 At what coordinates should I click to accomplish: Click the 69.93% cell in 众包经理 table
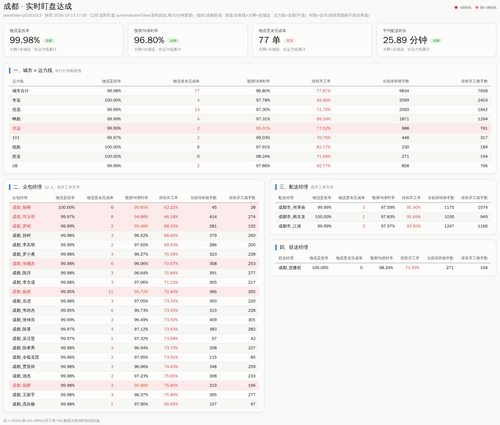[171, 245]
